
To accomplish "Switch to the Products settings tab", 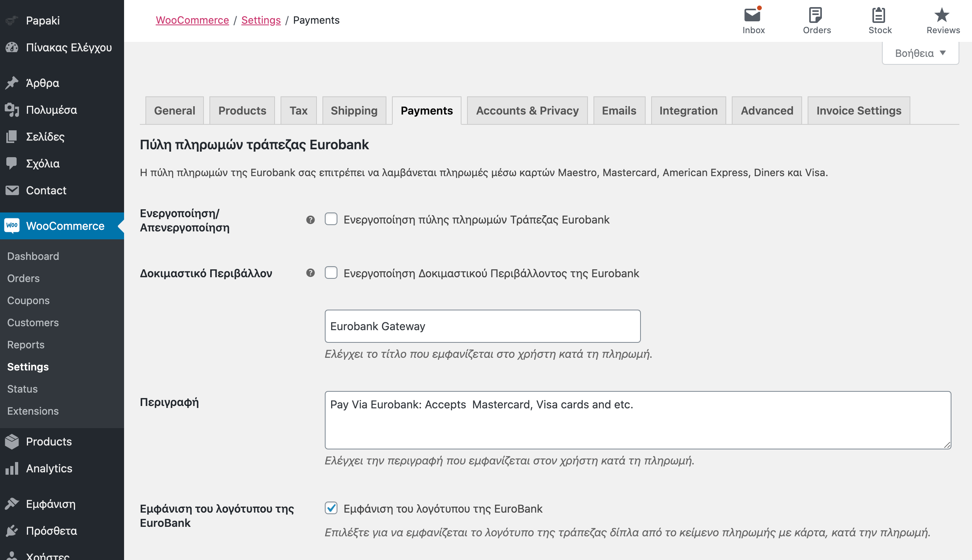I will coord(242,111).
